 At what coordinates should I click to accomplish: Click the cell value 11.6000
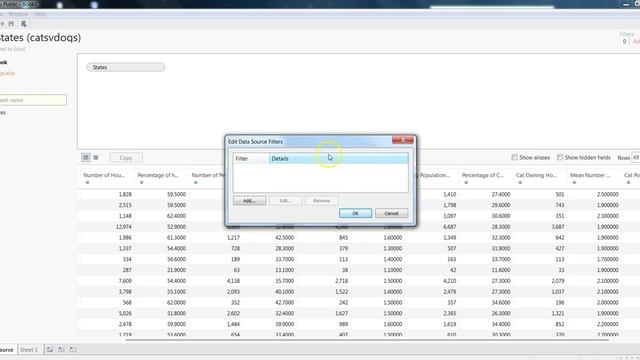pos(500,270)
